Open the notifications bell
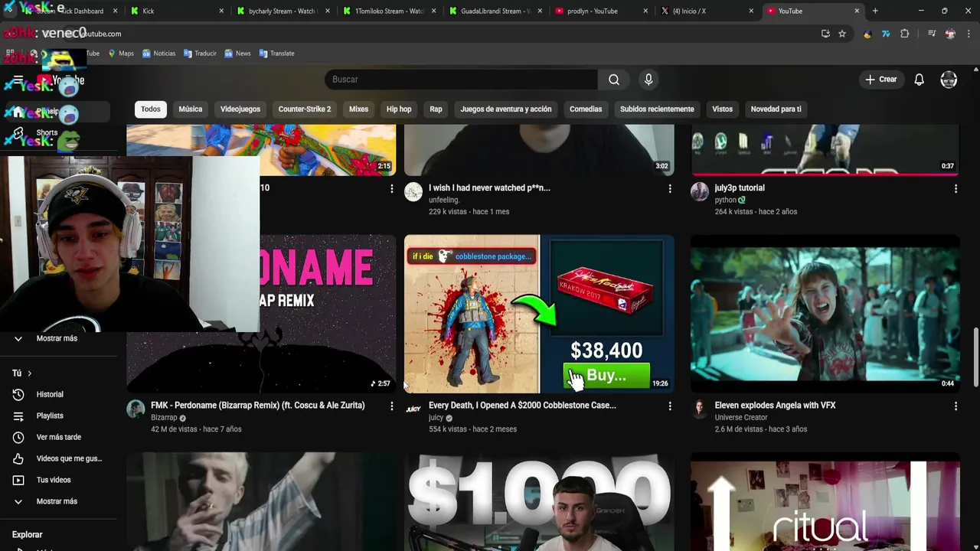 (919, 80)
